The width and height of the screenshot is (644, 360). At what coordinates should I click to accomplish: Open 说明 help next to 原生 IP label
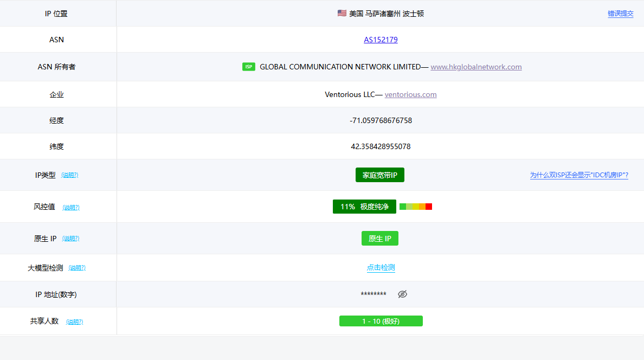(x=70, y=239)
